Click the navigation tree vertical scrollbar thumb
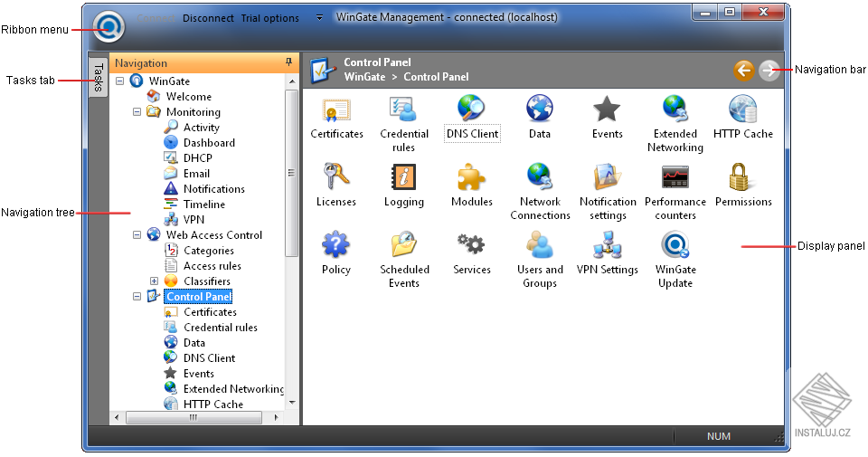The image size is (868, 457). [291, 173]
